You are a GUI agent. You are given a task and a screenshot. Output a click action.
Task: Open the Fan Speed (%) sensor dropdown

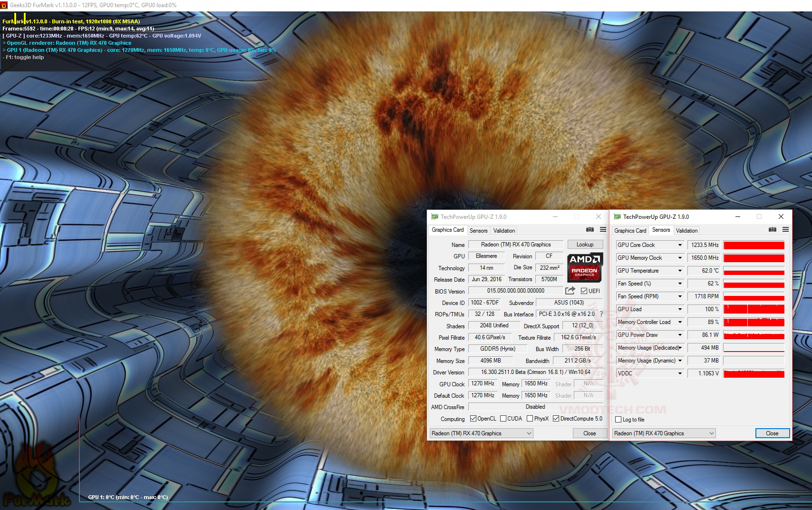point(680,284)
